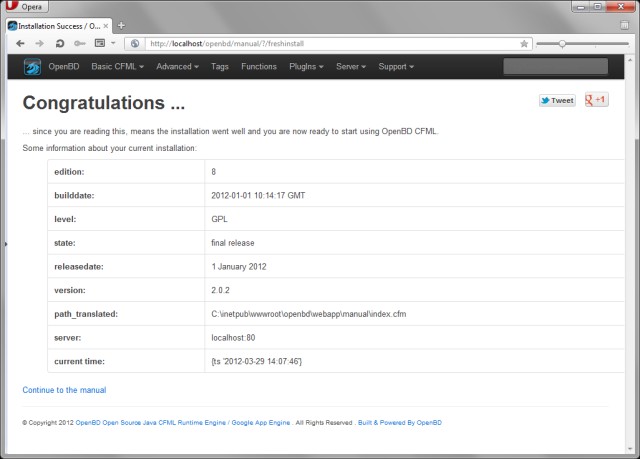Close the Installation Success tab
Viewport: 640px width, 459px height.
click(106, 26)
